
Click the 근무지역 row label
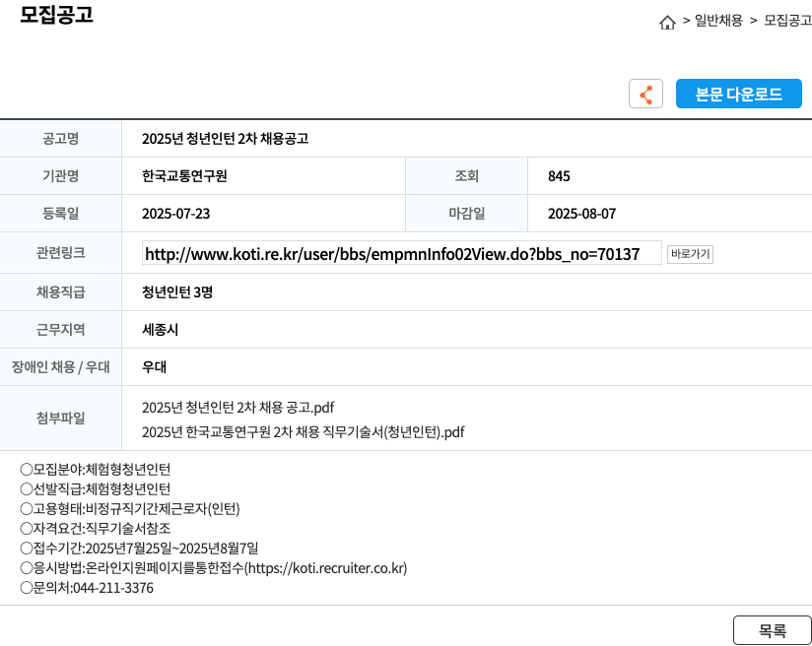pos(60,329)
